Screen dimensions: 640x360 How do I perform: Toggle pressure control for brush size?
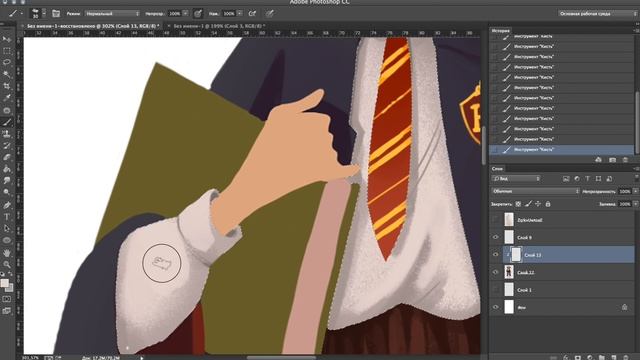click(x=269, y=13)
